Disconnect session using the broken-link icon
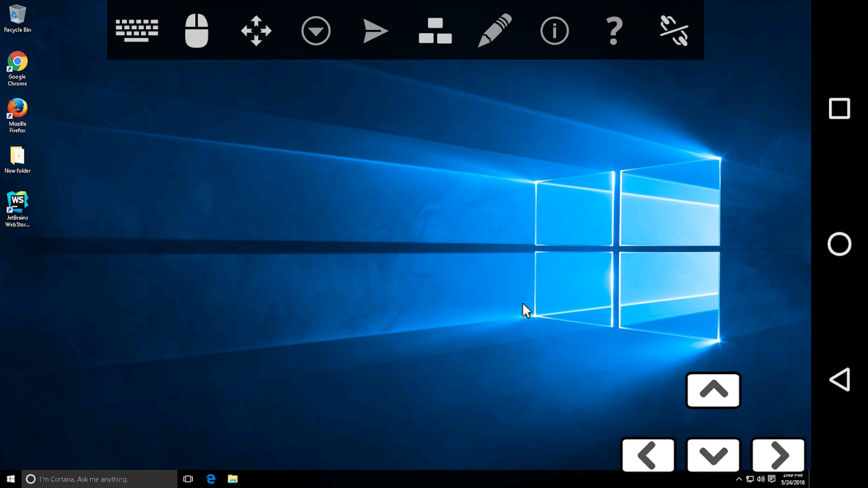This screenshot has width=868, height=488. (x=674, y=30)
